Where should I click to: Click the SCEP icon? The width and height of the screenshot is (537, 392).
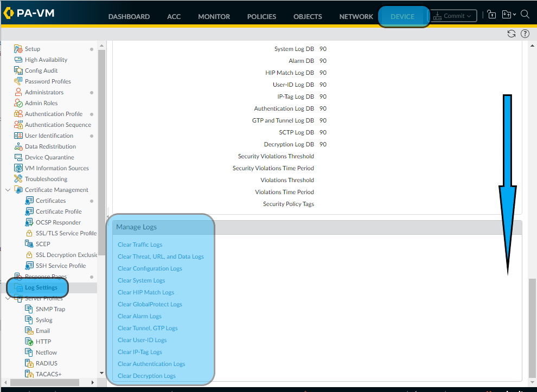coord(29,244)
